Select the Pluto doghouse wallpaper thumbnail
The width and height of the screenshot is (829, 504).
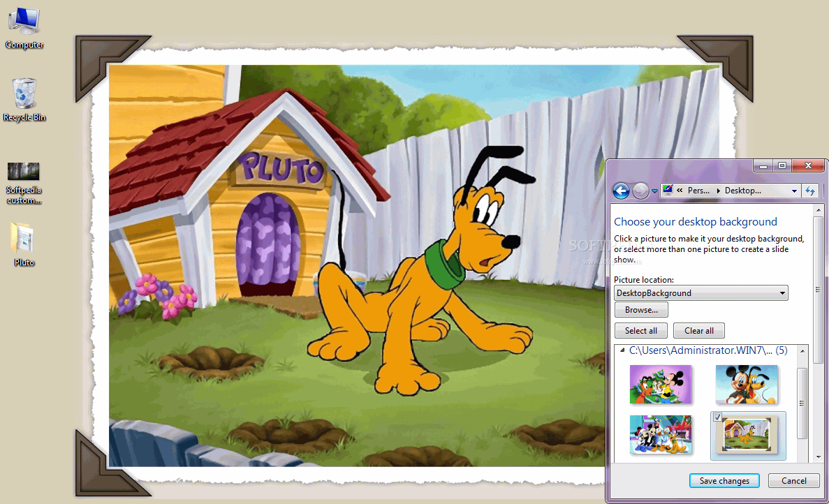coord(747,436)
